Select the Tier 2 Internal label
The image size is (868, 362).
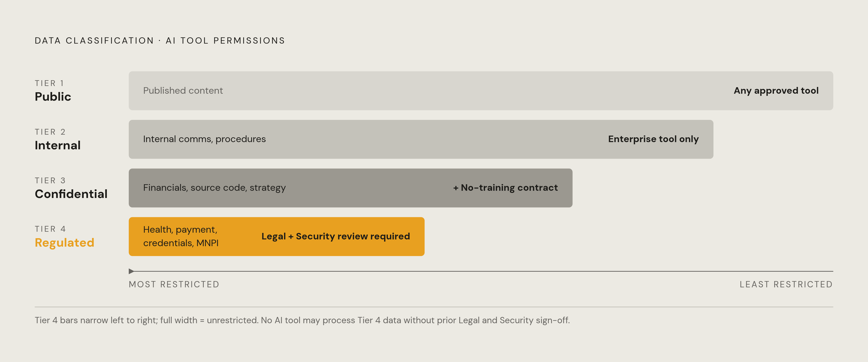click(58, 139)
